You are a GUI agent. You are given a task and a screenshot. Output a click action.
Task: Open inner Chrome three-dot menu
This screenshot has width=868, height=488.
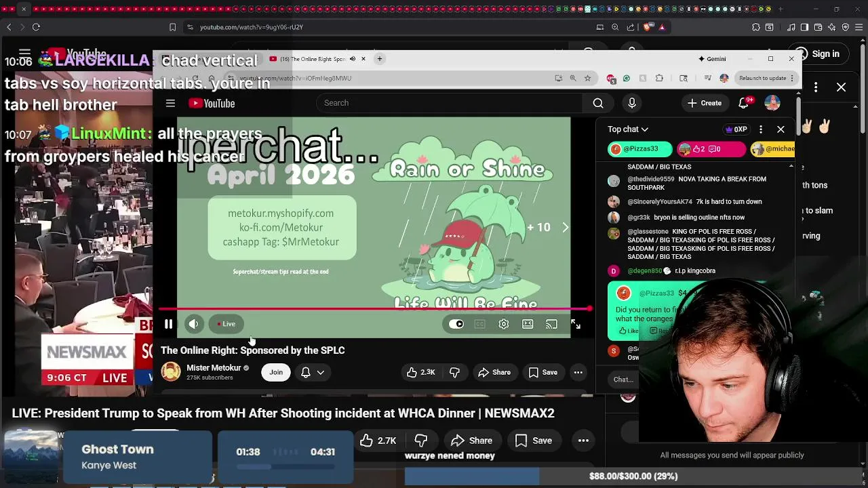[793, 78]
